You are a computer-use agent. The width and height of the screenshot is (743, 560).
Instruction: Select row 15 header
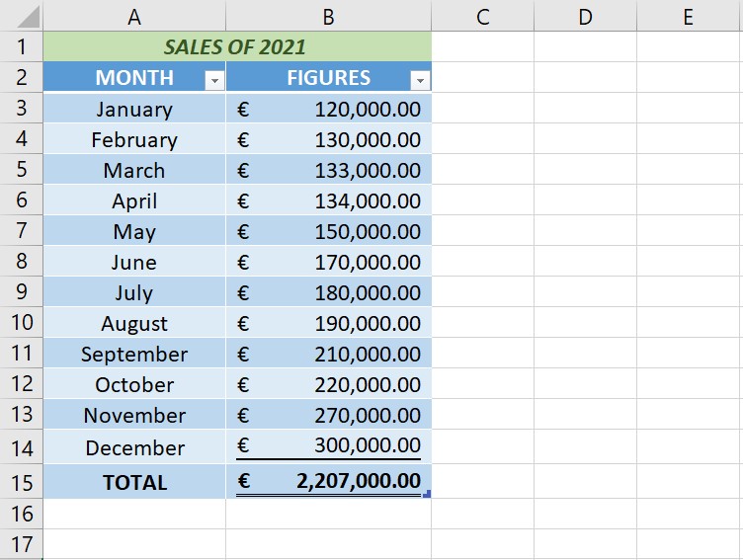[x=22, y=483]
